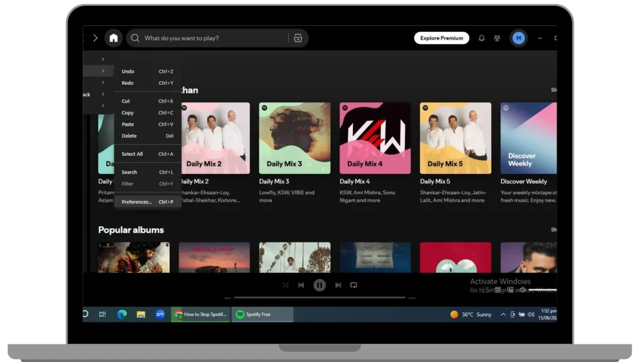644x362 pixels.
Task: Open the palm trees album cover
Action: point(294,257)
